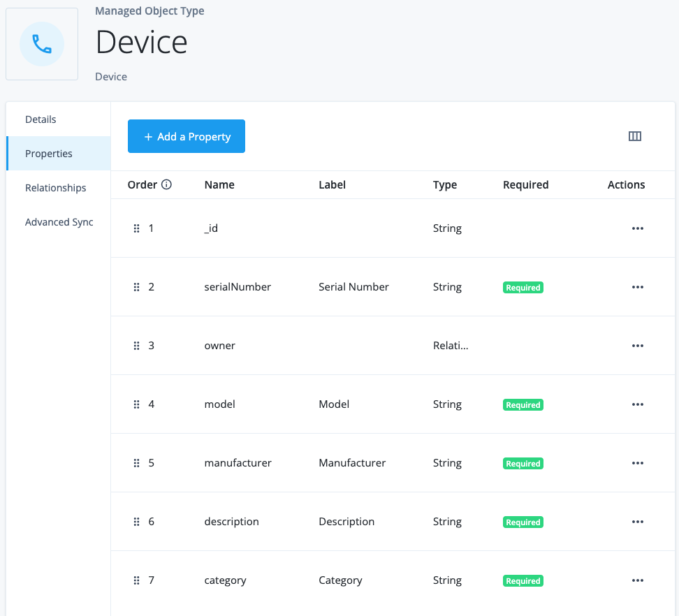Click the Order column header
Screen dimensions: 679x616
point(142,185)
